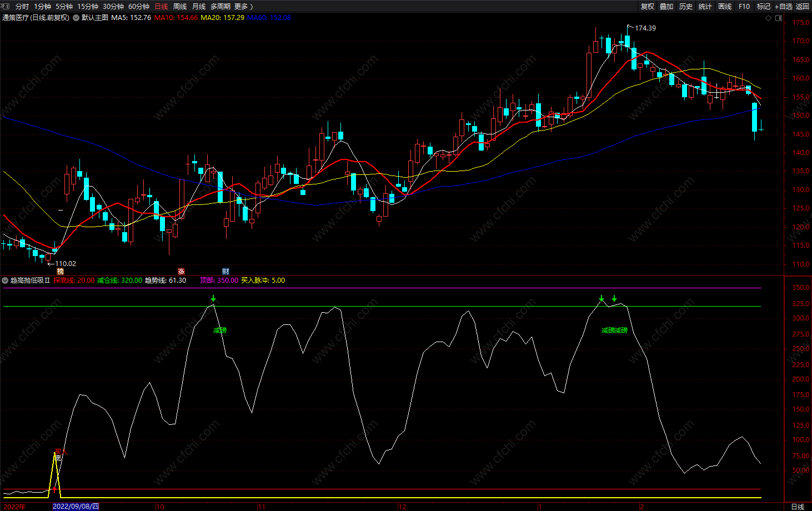Switch to 分时 intraday tab

(x=22, y=7)
